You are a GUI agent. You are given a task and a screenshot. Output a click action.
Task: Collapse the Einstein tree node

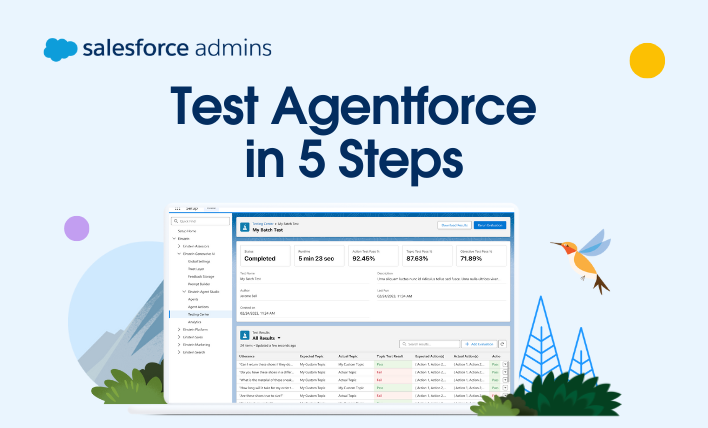174,238
